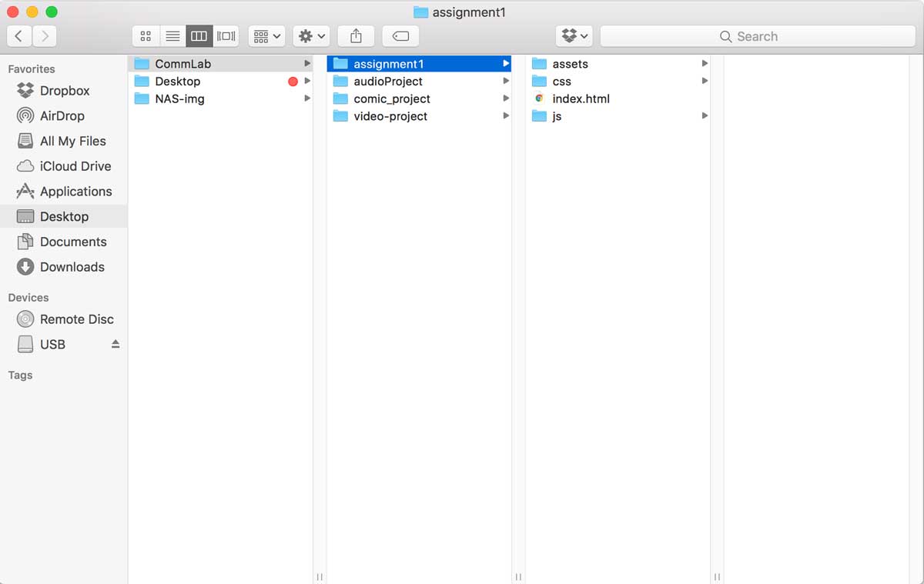Go back with the left arrow button

pos(18,36)
